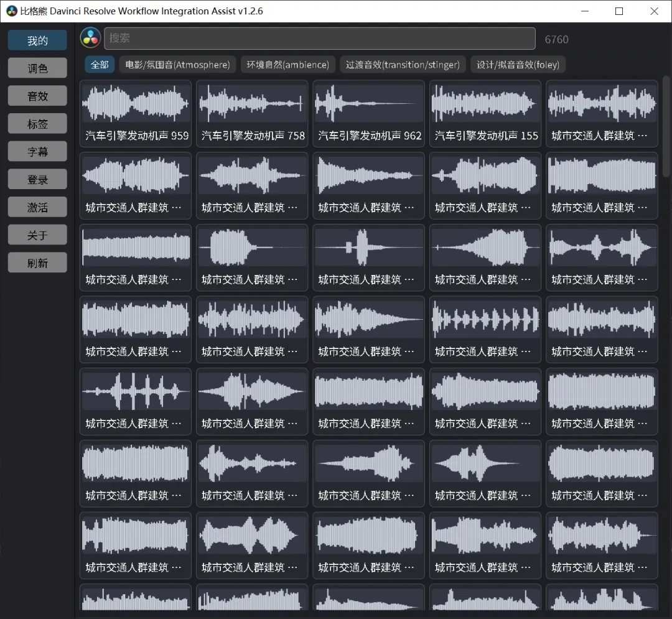Click the vertical scrollbar of sound list
The height and width of the screenshot is (619, 672).
666,126
